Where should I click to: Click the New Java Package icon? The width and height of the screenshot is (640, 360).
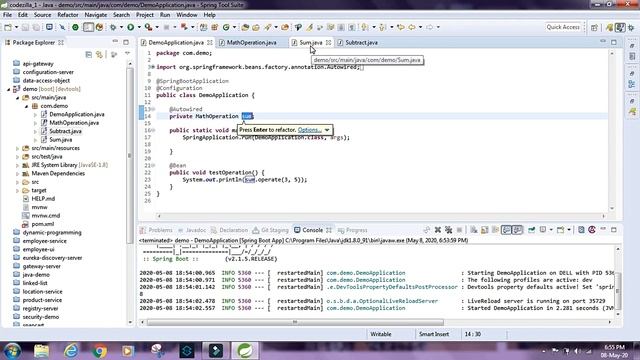[x=215, y=27]
